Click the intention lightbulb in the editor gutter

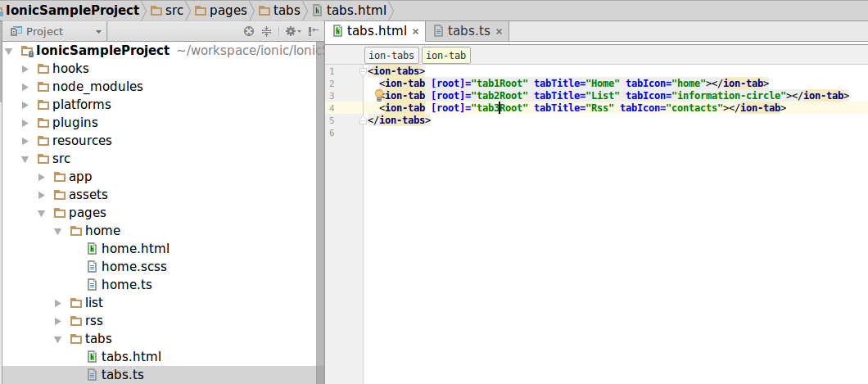click(x=379, y=95)
